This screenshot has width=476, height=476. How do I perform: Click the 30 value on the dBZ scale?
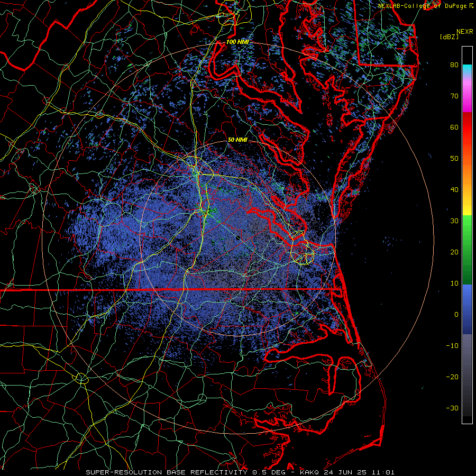[x=454, y=221]
